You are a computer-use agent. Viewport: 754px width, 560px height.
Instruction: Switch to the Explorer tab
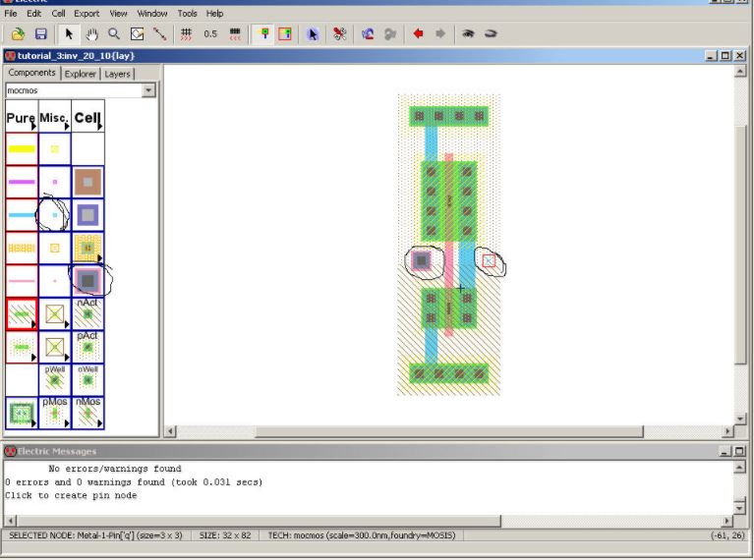pyautogui.click(x=81, y=74)
